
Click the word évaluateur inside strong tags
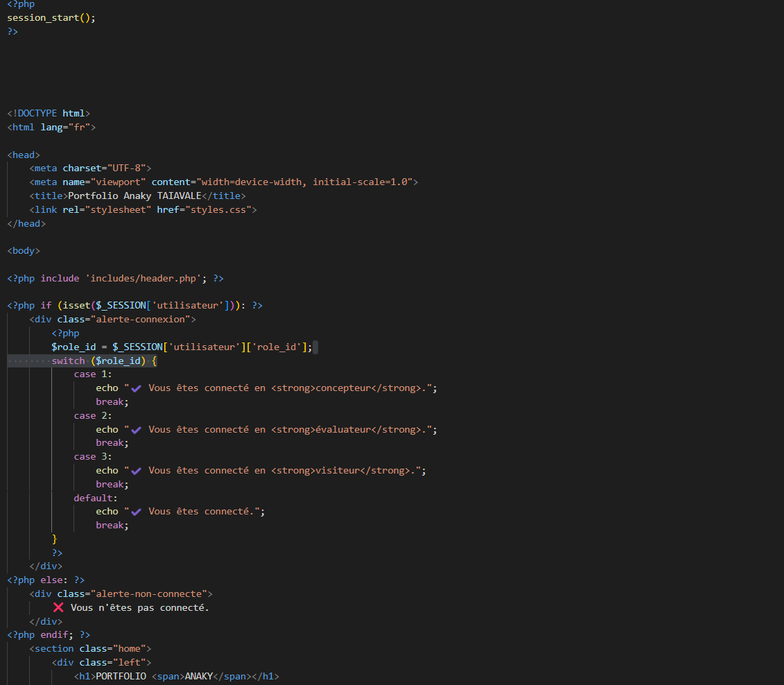pyautogui.click(x=344, y=429)
